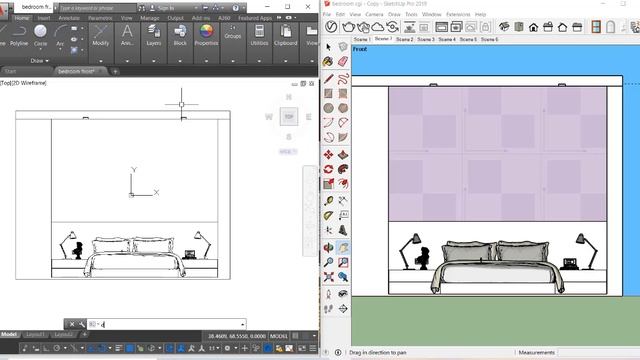The image size is (640, 360).
Task: Open the Block panel in AutoCAD
Action: pos(180,36)
